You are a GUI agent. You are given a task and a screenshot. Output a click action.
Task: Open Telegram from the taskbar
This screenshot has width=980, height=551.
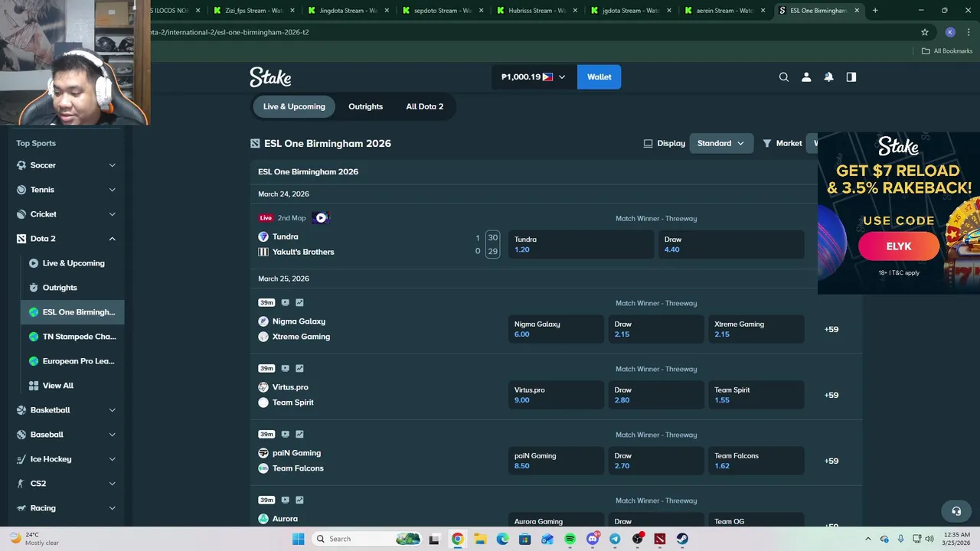615,539
